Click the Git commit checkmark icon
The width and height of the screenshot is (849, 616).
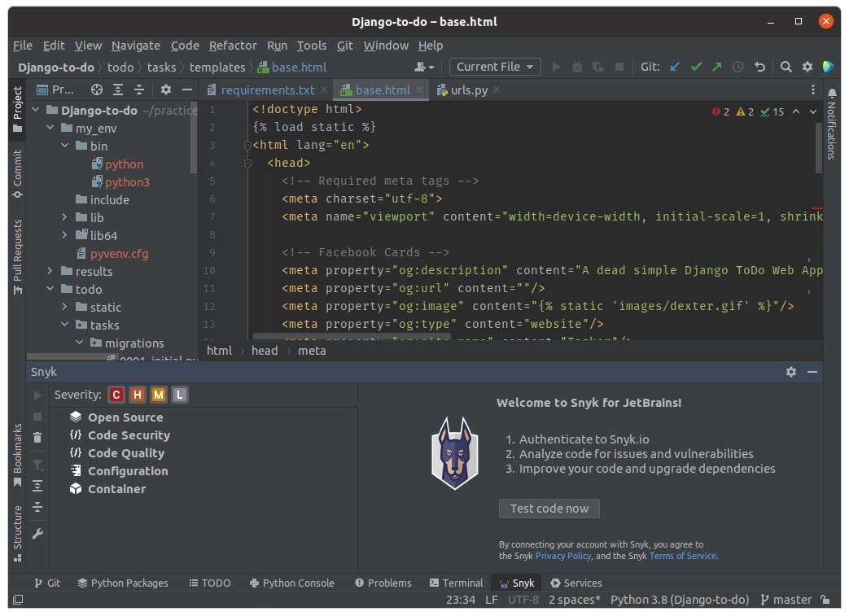(696, 67)
